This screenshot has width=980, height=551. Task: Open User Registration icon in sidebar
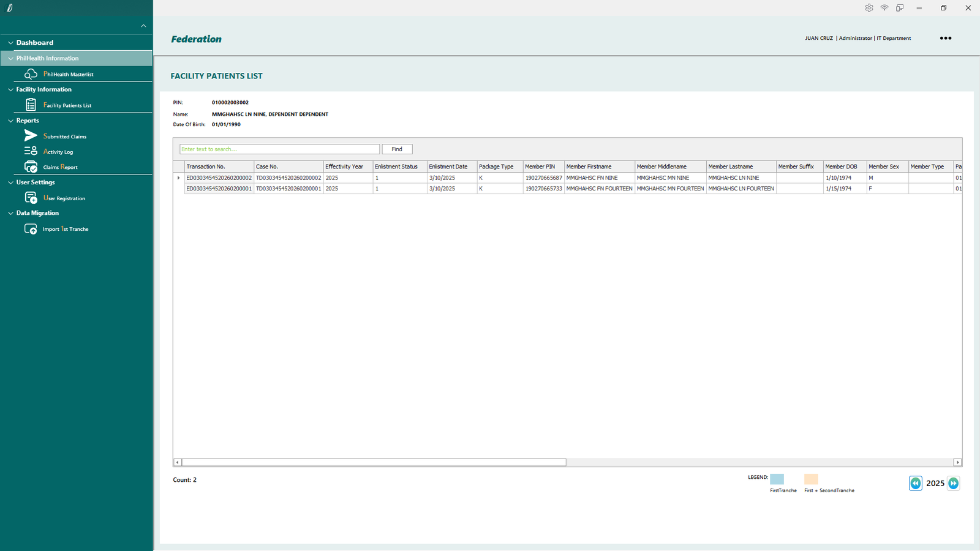[x=31, y=198]
